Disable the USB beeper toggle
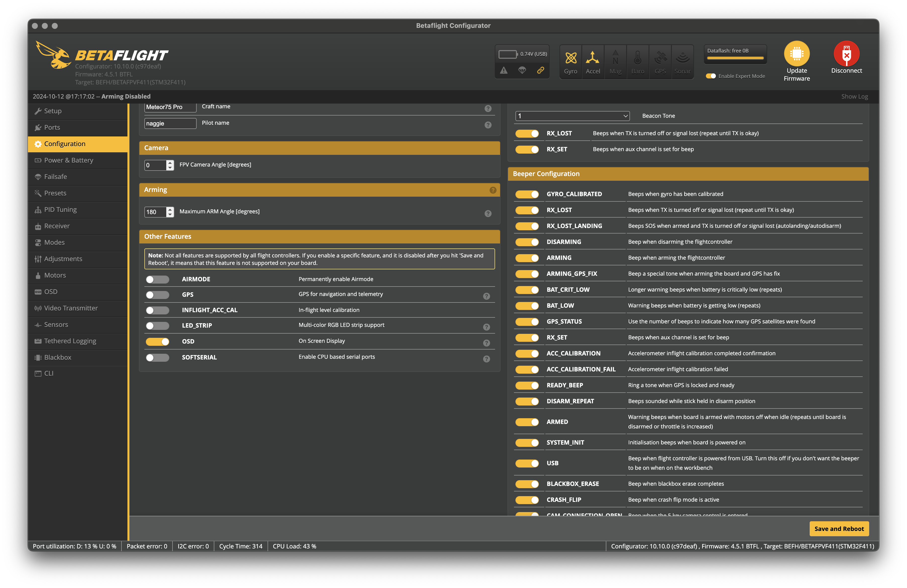The image size is (907, 588). coord(527,463)
